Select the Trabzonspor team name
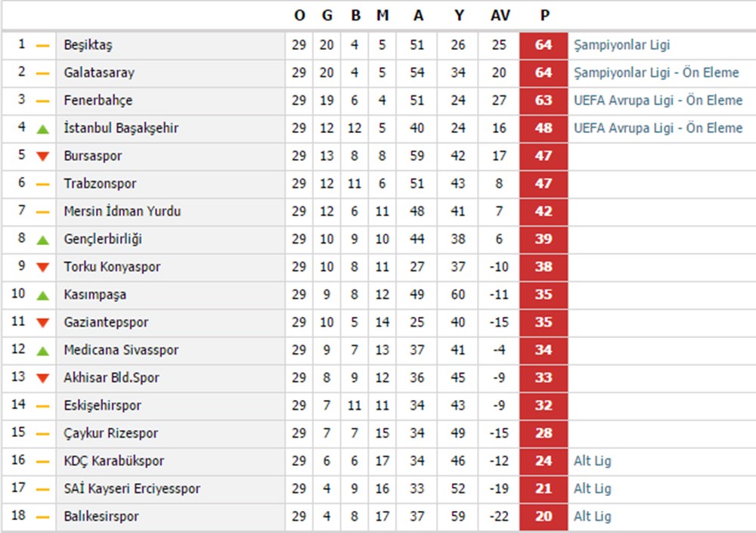Viewport: 756px width, 533px height. (100, 184)
